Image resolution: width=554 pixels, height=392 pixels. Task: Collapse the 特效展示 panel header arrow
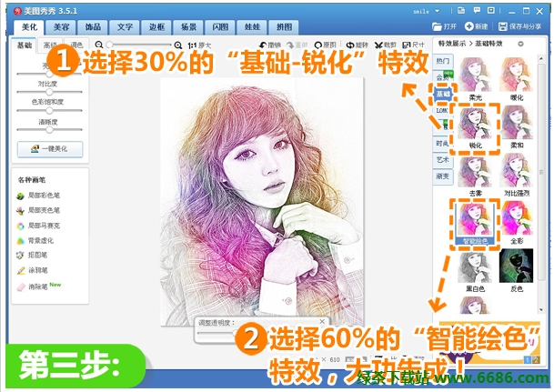pos(520,44)
